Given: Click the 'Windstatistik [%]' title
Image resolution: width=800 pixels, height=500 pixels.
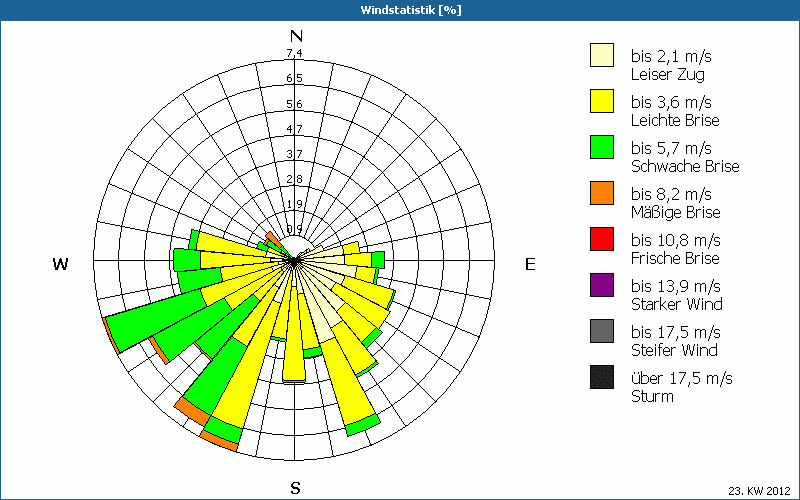Looking at the screenshot, I should click(x=411, y=10).
